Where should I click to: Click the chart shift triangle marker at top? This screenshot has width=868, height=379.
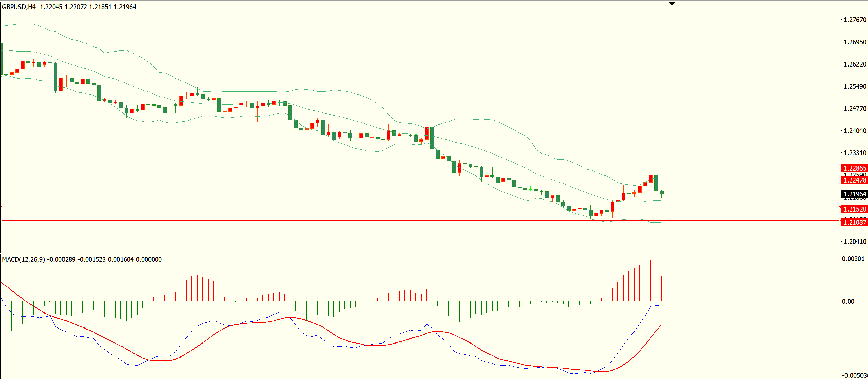[x=672, y=4]
